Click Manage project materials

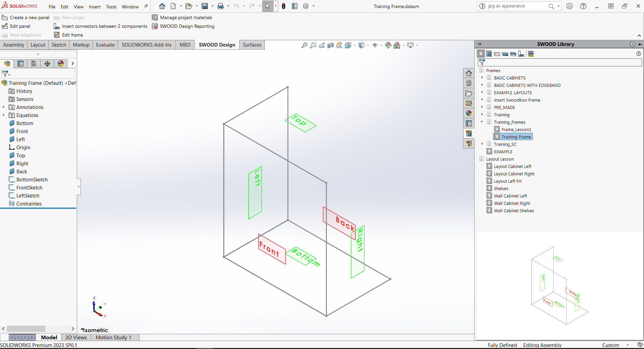pos(182,17)
